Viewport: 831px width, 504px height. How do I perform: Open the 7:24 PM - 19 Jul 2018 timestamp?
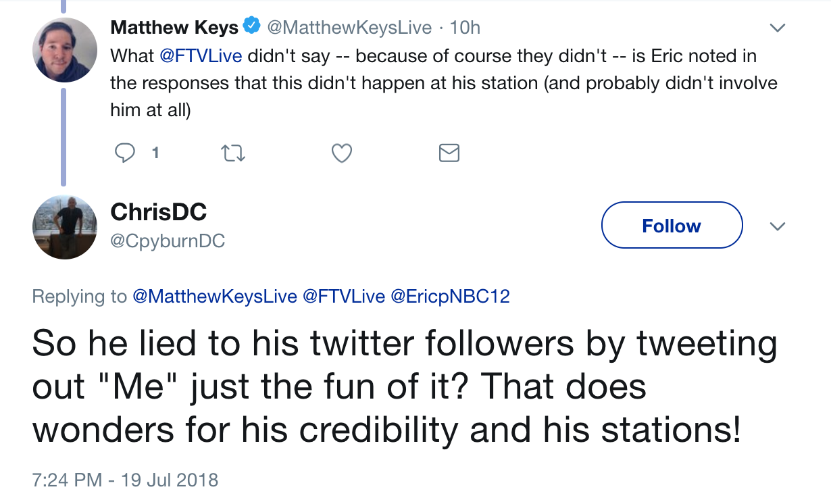(x=125, y=480)
